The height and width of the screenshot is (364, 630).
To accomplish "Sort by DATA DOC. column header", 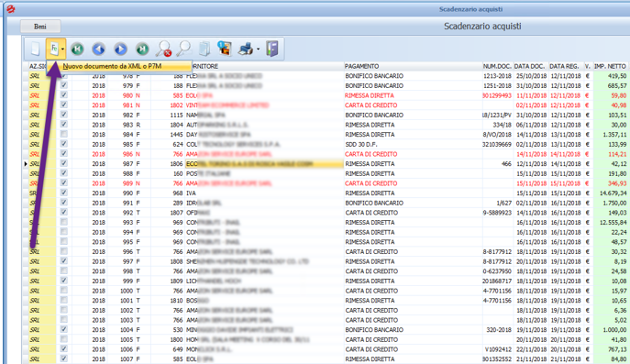I will pyautogui.click(x=530, y=66).
